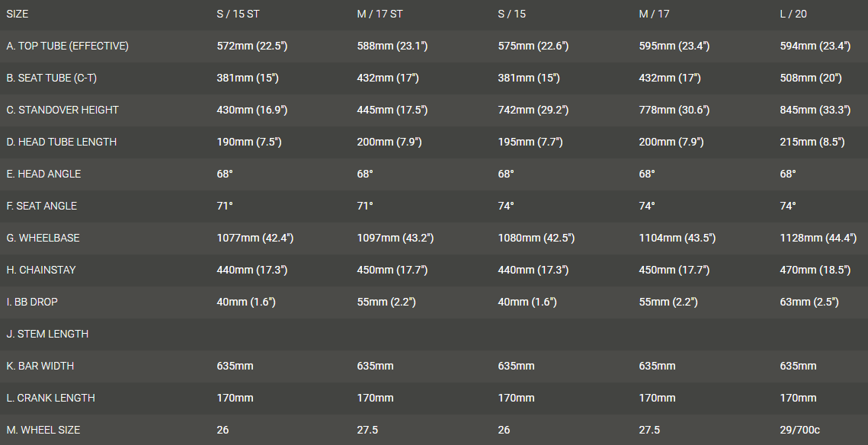Image resolution: width=868 pixels, height=445 pixels.
Task: Select the 1128mm (44.4") wheelbase value
Action: (818, 238)
